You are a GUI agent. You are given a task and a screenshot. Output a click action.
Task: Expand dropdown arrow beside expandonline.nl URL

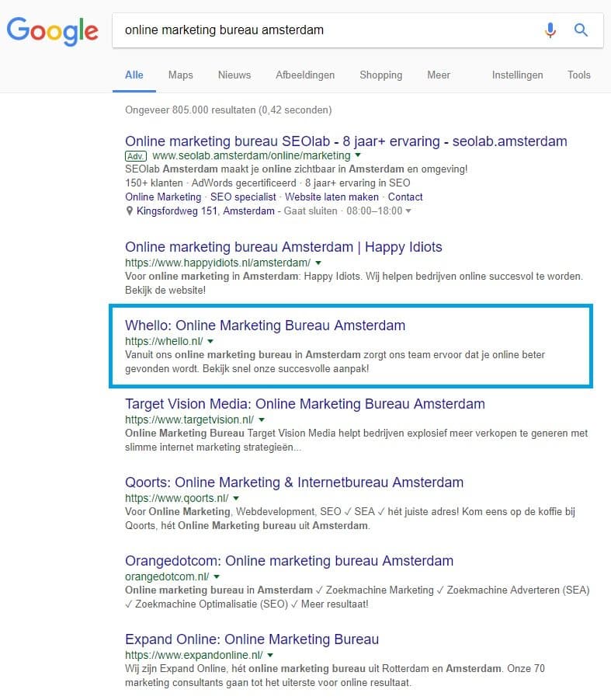coord(270,656)
